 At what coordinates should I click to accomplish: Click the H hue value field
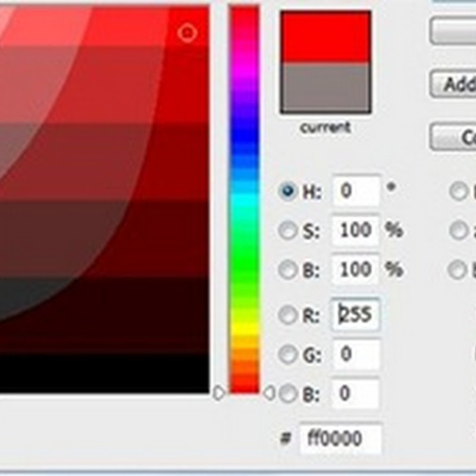point(356,191)
